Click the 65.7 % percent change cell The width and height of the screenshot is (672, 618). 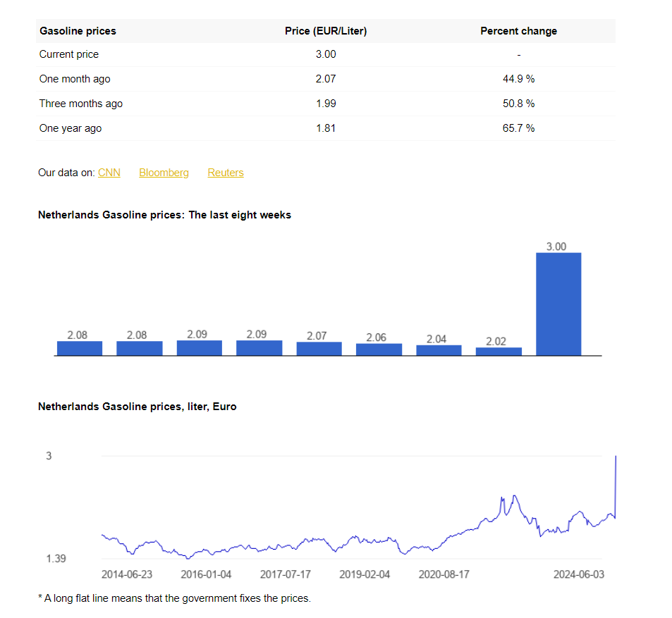518,128
